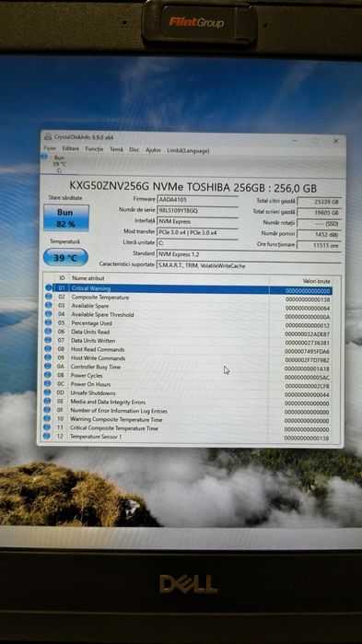Click the Total scrieri gazdă value 19605 GB
362x644 pixels.
pyautogui.click(x=319, y=212)
